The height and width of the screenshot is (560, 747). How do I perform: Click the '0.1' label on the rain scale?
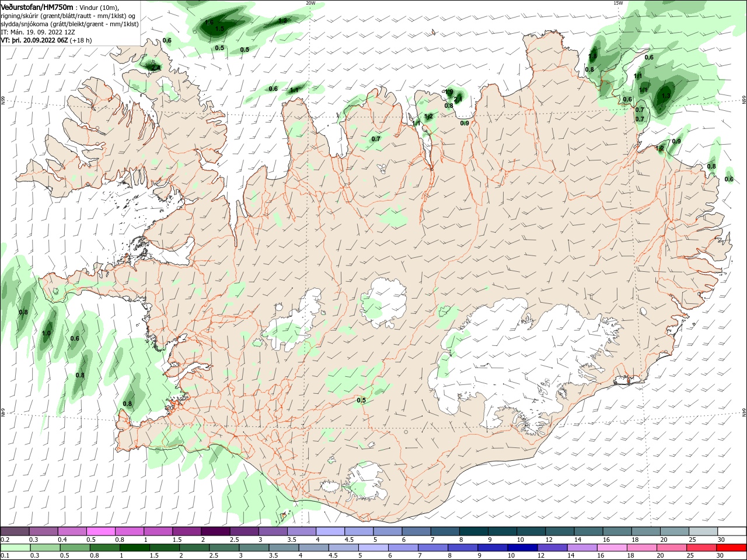(x=5, y=555)
